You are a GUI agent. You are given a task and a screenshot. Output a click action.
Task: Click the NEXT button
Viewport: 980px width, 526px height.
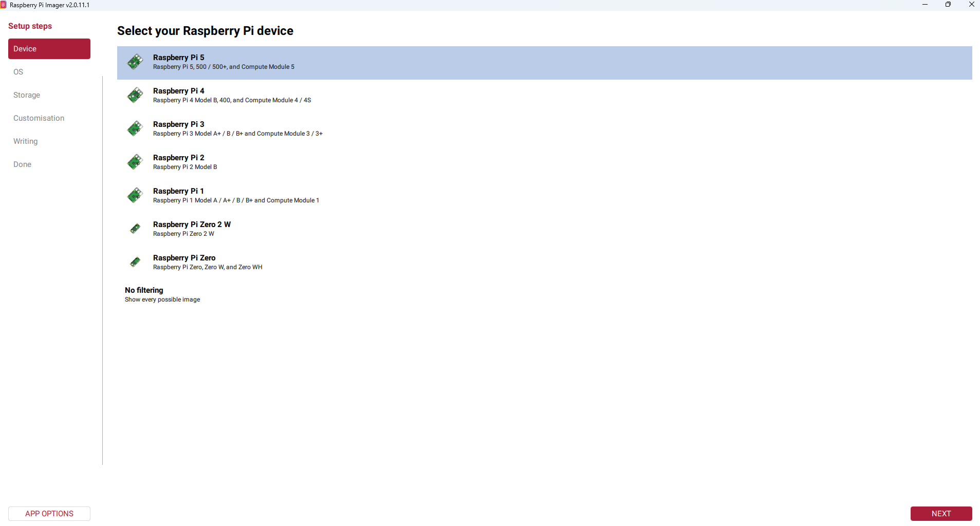[x=941, y=514]
